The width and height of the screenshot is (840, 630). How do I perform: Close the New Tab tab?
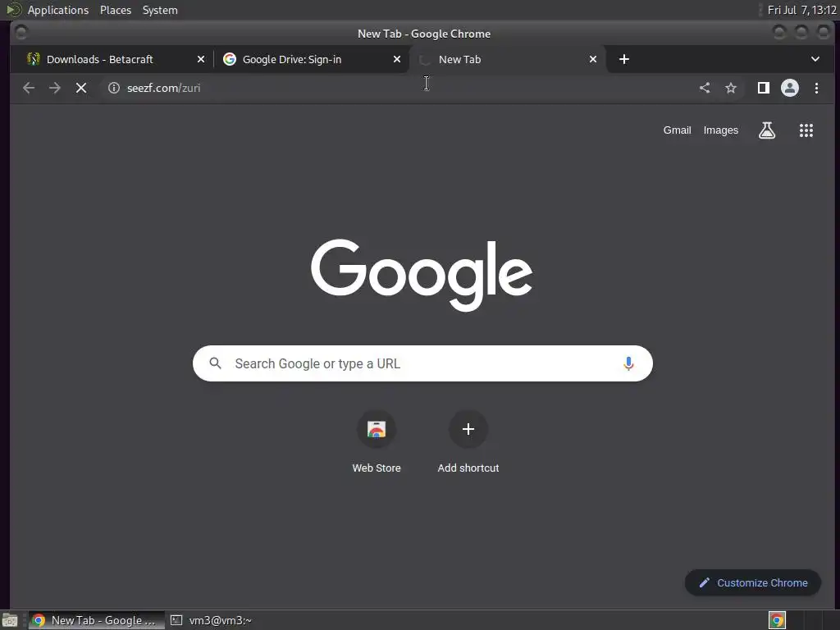tap(593, 59)
